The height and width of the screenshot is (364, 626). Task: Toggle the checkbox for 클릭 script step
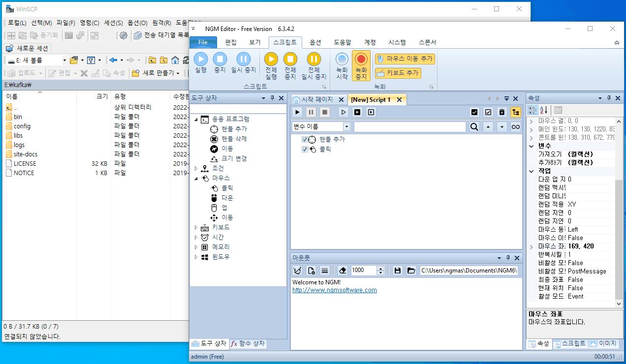point(305,149)
